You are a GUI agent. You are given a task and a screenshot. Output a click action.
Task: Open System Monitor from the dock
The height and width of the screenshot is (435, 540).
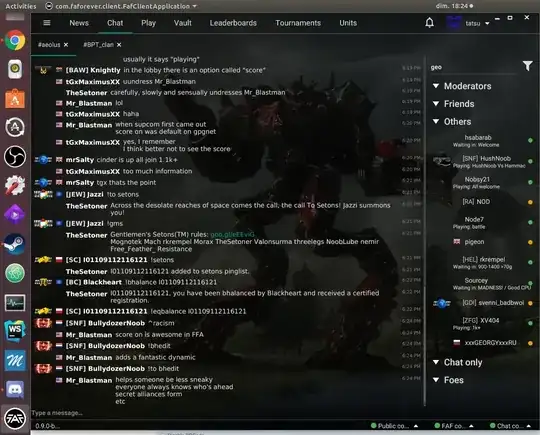(15, 303)
